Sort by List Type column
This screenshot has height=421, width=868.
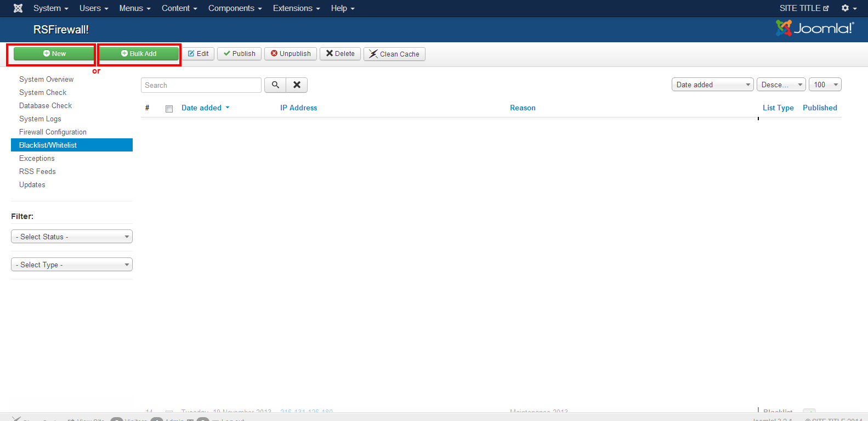tap(778, 108)
